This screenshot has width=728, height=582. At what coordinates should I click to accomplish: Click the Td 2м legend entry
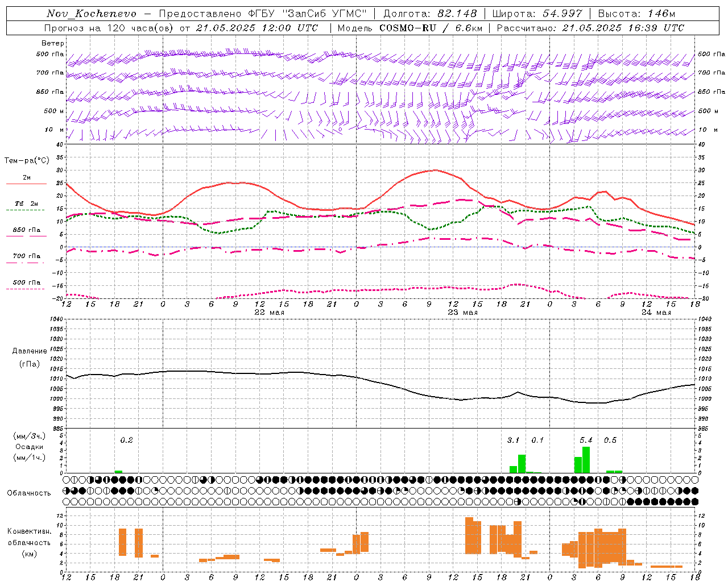click(27, 203)
